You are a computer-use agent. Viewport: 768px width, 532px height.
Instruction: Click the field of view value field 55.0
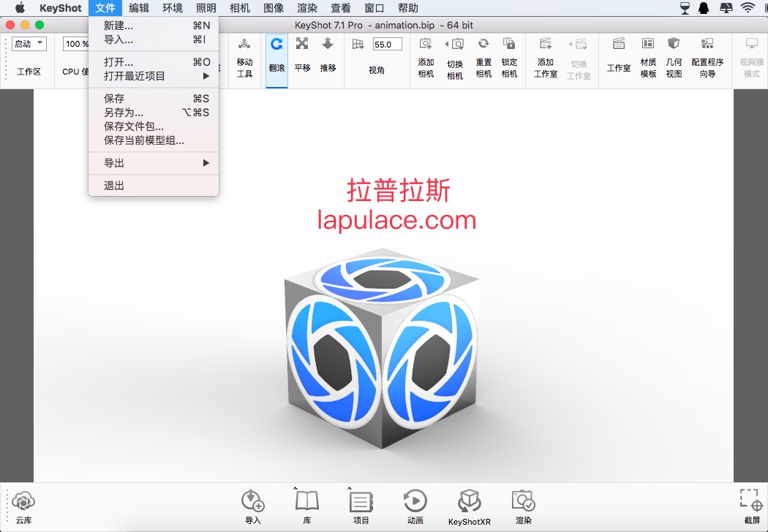tap(387, 44)
